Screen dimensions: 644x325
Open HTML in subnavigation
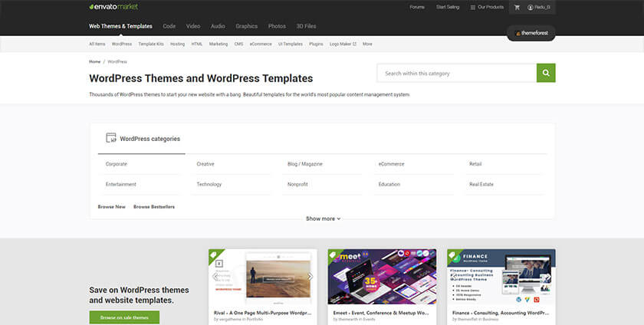point(197,44)
